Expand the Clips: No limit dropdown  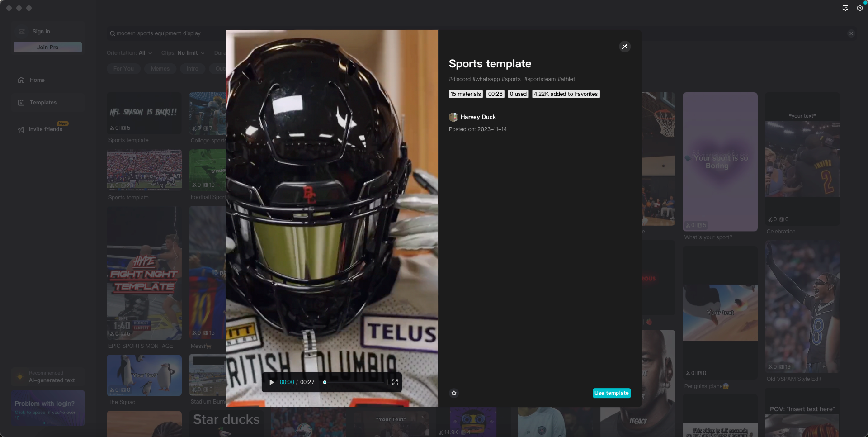tap(183, 52)
